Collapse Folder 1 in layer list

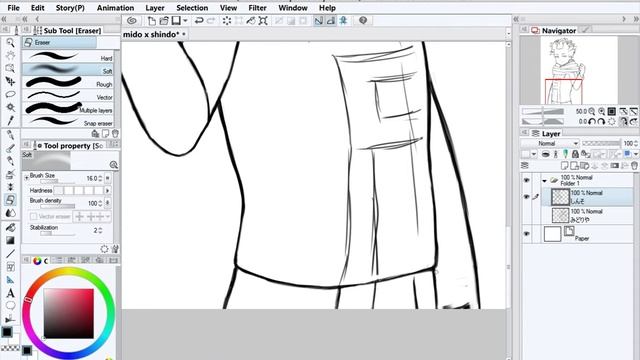point(544,180)
